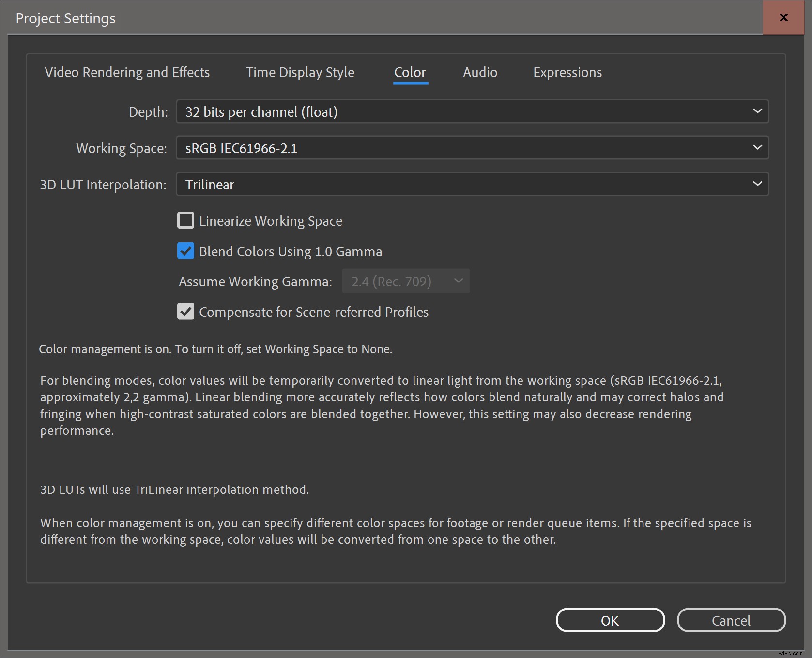
Task: Switch to the Expressions tab
Action: click(x=567, y=72)
